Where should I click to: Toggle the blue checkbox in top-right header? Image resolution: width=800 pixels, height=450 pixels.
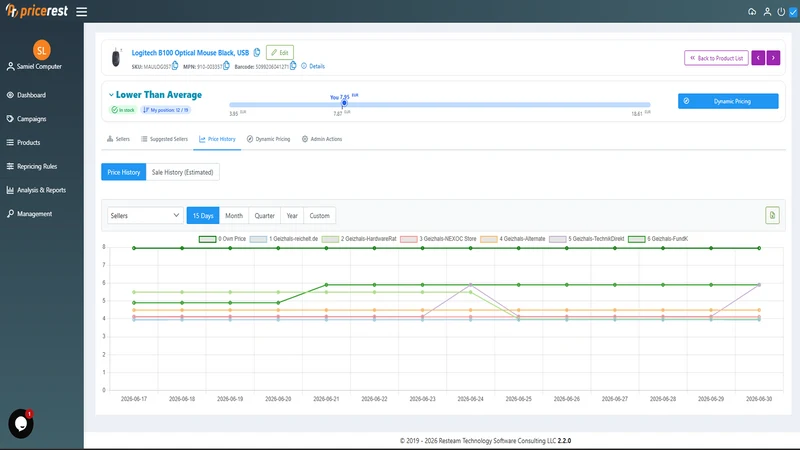[x=793, y=12]
